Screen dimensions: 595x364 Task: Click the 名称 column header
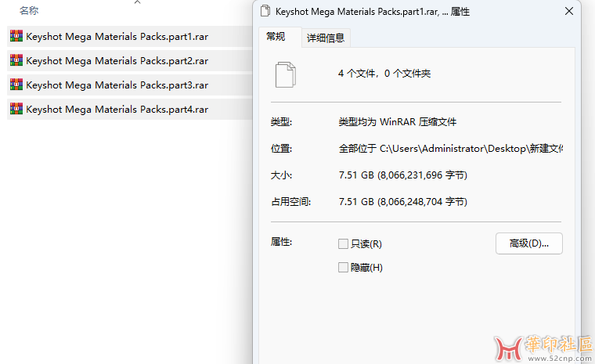click(29, 11)
